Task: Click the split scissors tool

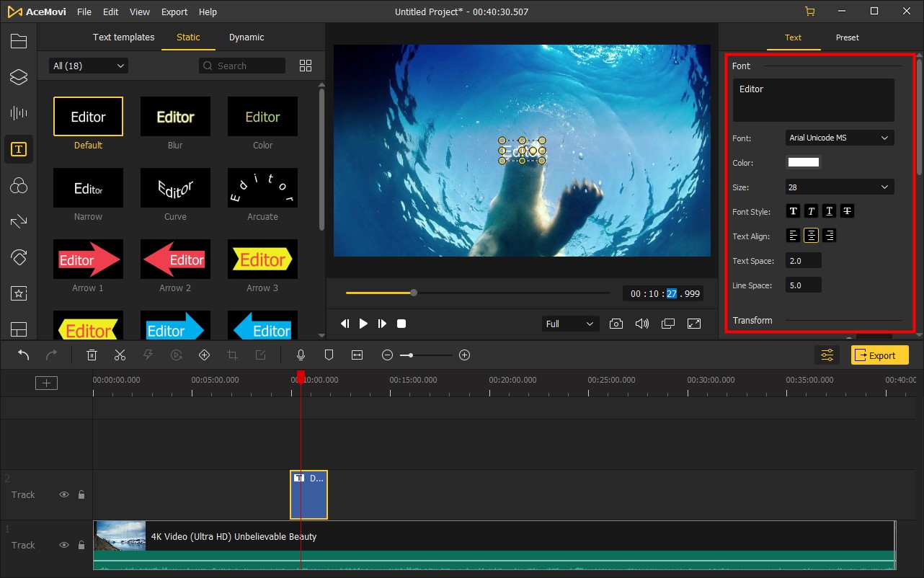Action: pos(120,355)
